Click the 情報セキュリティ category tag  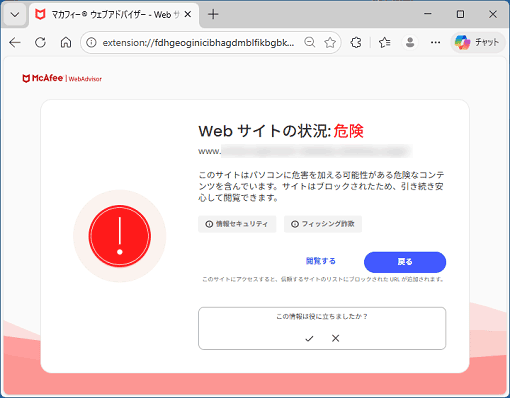click(x=237, y=224)
